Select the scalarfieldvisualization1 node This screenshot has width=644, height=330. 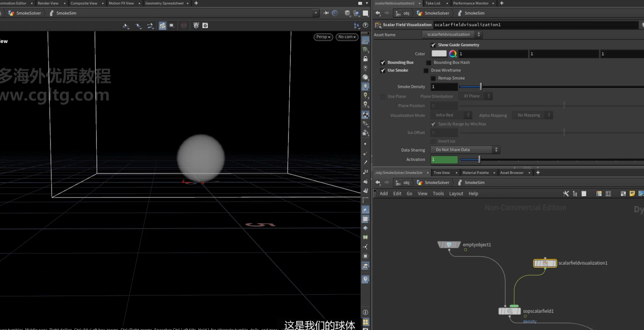(545, 263)
